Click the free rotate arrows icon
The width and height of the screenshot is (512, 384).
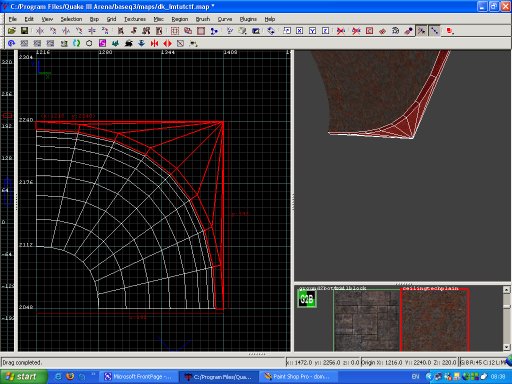pos(271,31)
